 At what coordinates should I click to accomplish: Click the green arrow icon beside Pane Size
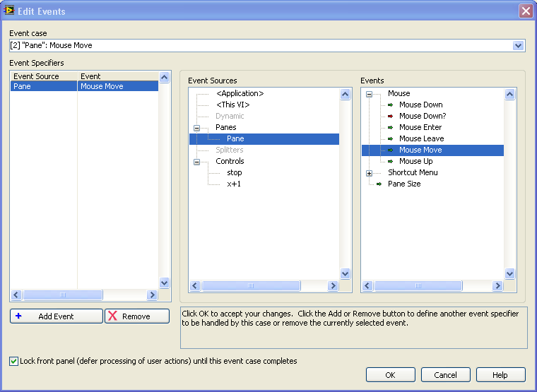tap(379, 184)
